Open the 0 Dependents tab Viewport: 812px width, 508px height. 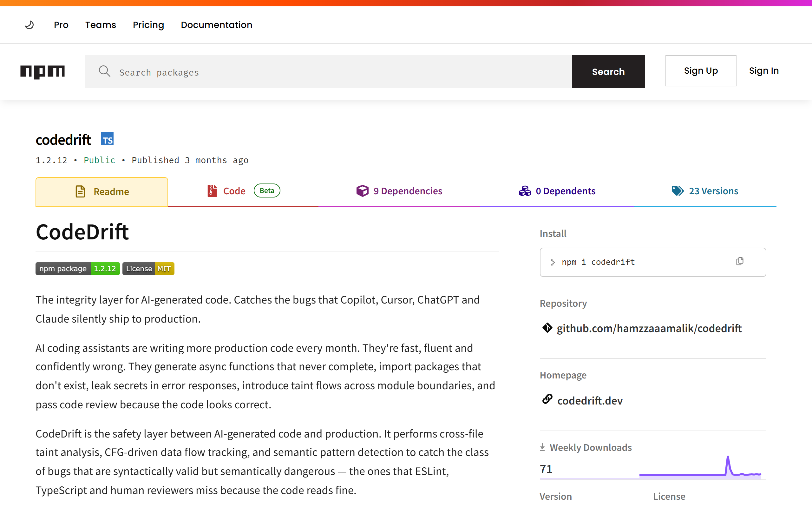pyautogui.click(x=557, y=191)
